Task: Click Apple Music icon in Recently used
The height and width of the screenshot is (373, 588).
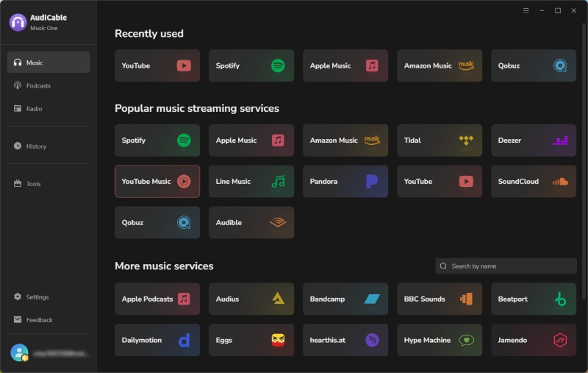Action: click(372, 65)
